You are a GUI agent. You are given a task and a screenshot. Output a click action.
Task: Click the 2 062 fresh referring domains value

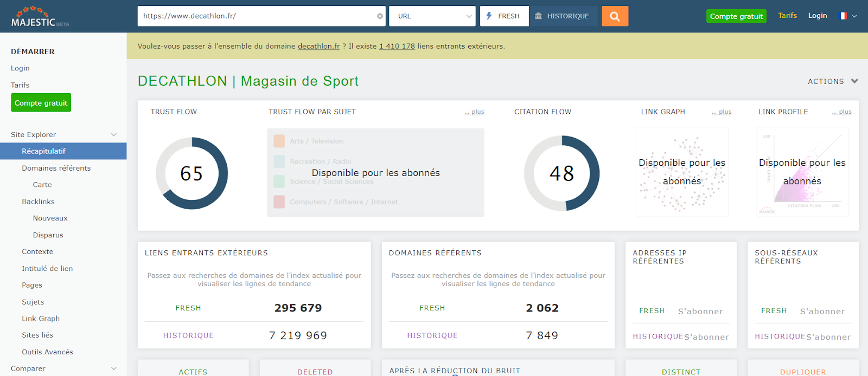tap(542, 308)
